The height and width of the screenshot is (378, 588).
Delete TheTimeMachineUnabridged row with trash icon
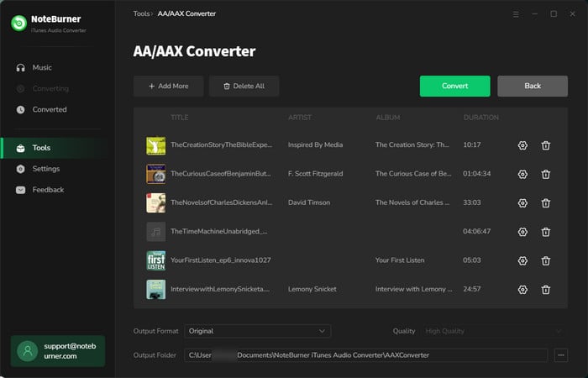(546, 232)
